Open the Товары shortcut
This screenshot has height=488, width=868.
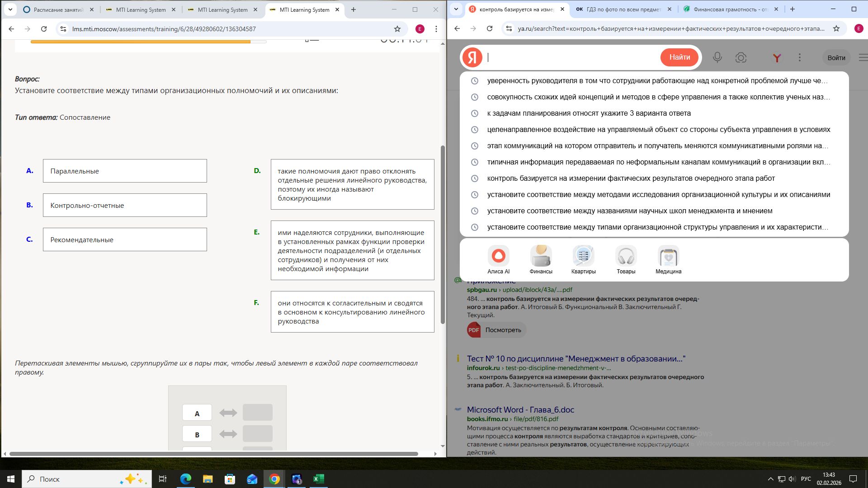626,259
